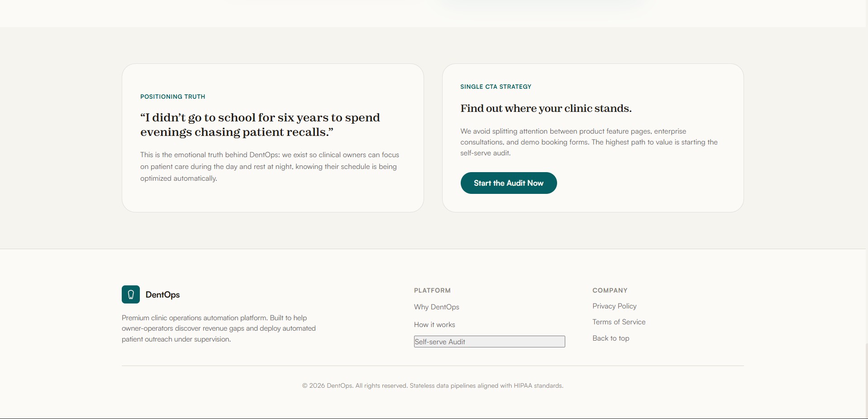Click the Platform footer column heading

(x=432, y=290)
